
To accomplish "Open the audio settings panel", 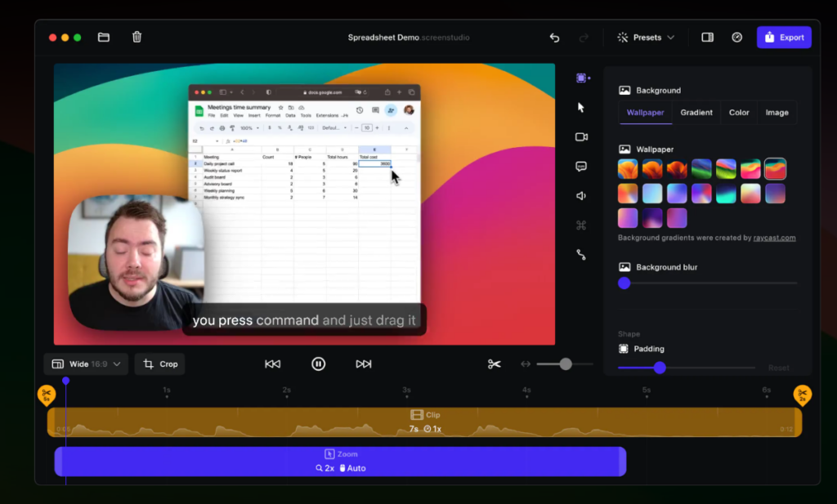I will 580,196.
